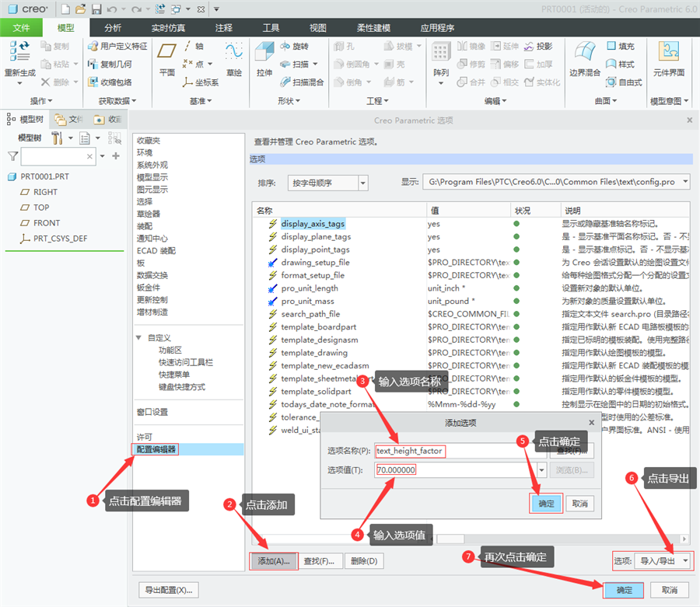
Task: Expand the Shapes (形状) ribbon group
Action: 289,101
